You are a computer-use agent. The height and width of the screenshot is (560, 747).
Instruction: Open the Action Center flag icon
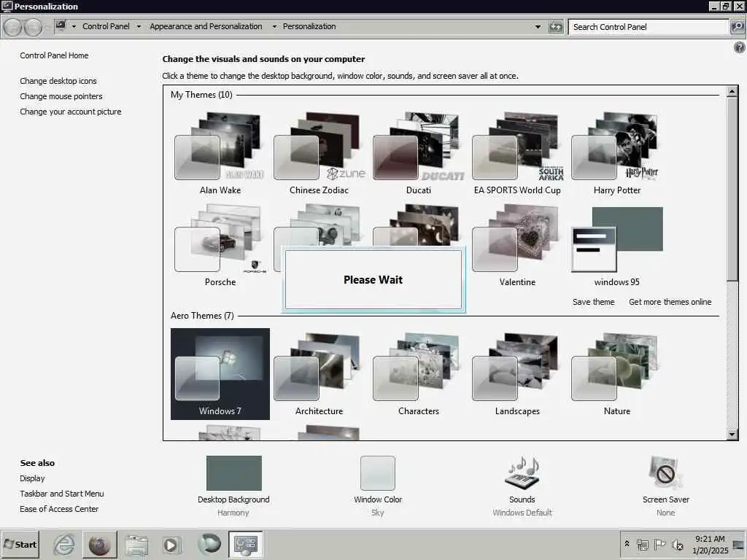659,544
